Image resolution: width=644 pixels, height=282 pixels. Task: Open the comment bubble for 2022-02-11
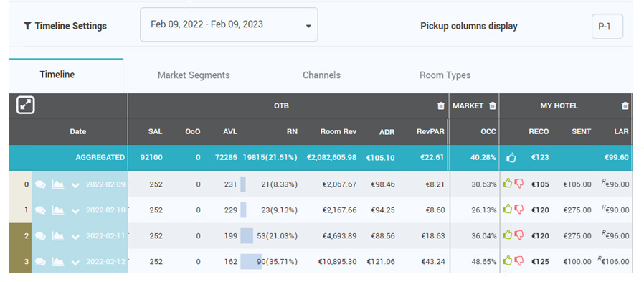[40, 236]
